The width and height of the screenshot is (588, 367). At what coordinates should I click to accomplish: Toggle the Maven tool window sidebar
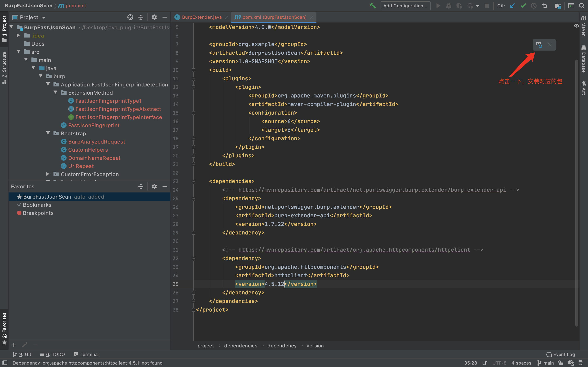point(584,27)
